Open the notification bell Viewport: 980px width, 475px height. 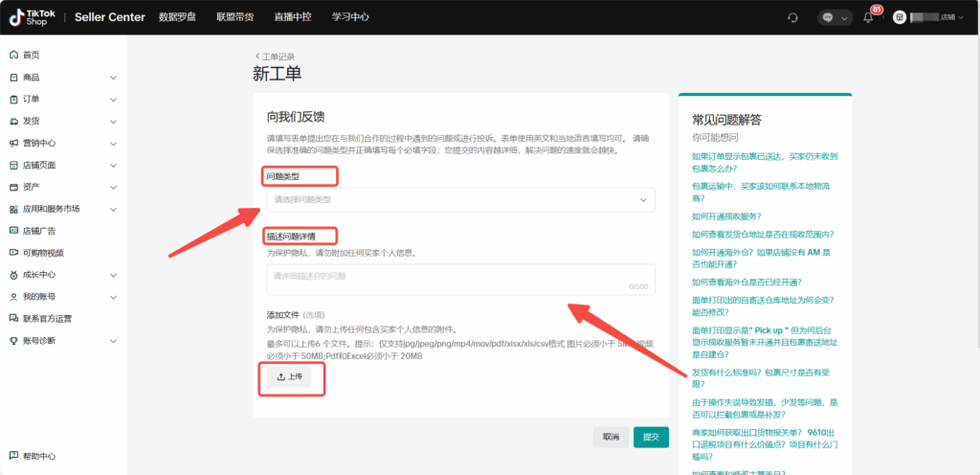(x=868, y=17)
